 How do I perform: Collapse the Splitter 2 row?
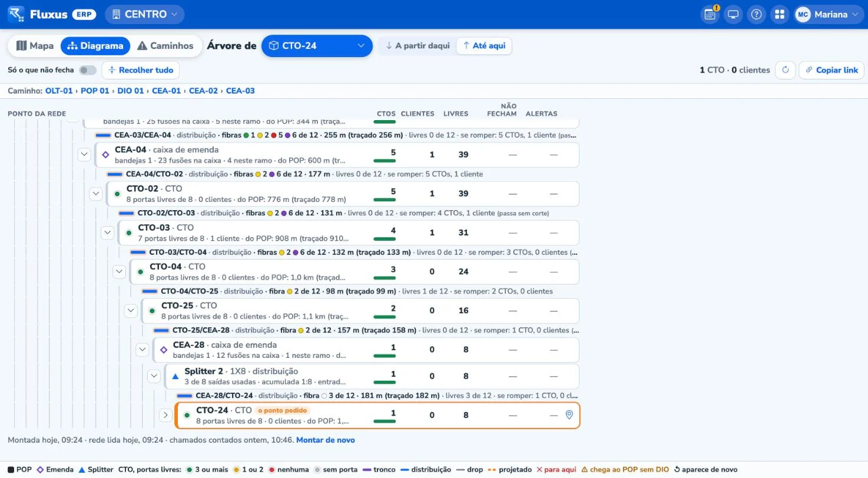point(154,376)
